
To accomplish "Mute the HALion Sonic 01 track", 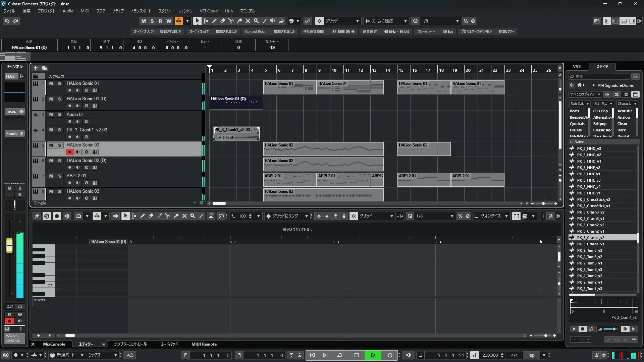I will (x=51, y=83).
